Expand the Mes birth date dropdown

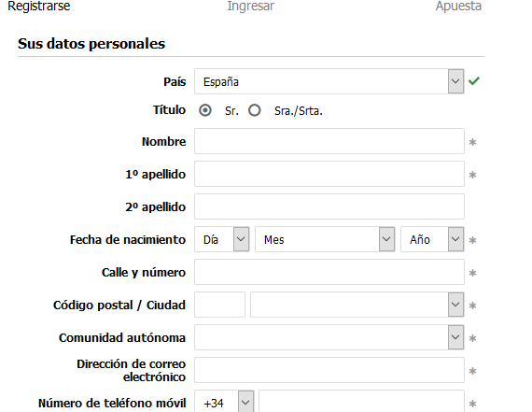pyautogui.click(x=325, y=239)
